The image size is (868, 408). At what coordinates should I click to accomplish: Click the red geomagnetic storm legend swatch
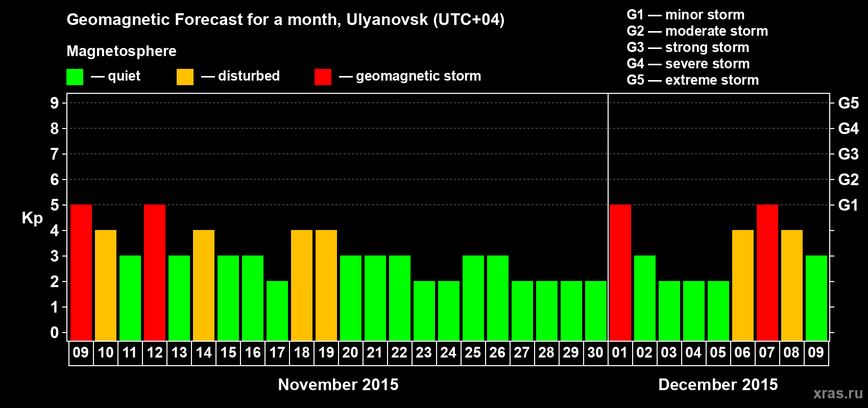(323, 77)
